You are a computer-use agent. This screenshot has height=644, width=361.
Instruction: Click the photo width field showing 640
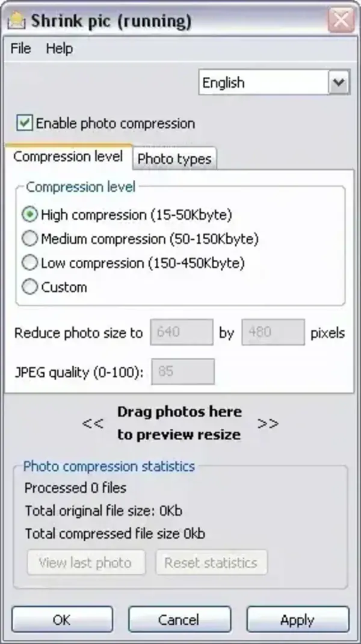click(181, 333)
